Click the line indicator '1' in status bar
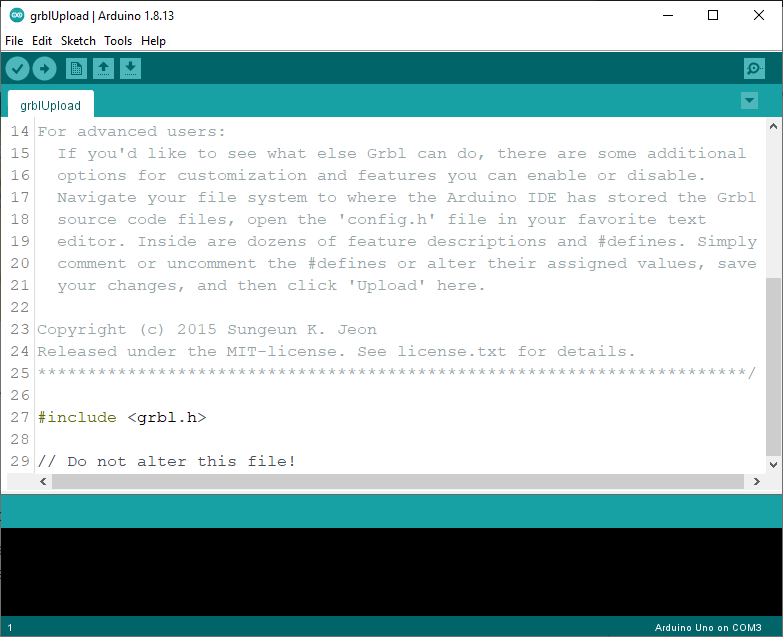This screenshot has height=637, width=783. pos(10,628)
